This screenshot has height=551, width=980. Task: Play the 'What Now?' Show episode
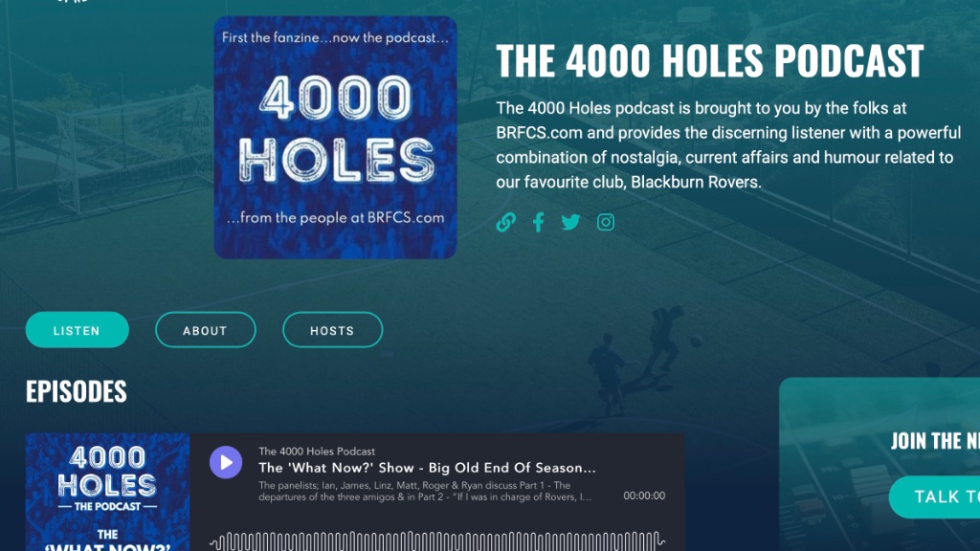226,463
